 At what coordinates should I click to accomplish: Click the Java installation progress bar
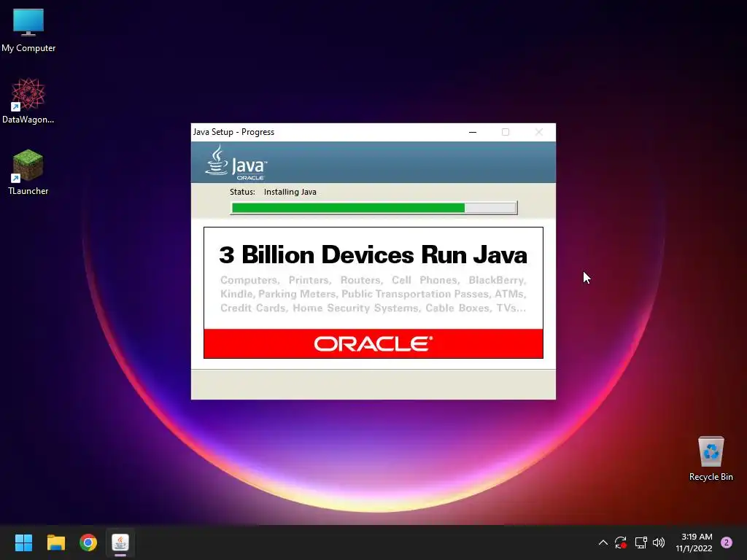point(374,208)
